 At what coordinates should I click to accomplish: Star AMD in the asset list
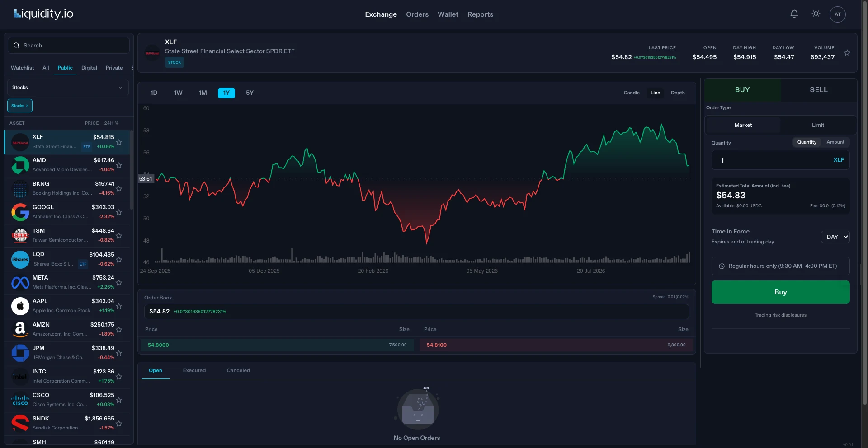[119, 165]
